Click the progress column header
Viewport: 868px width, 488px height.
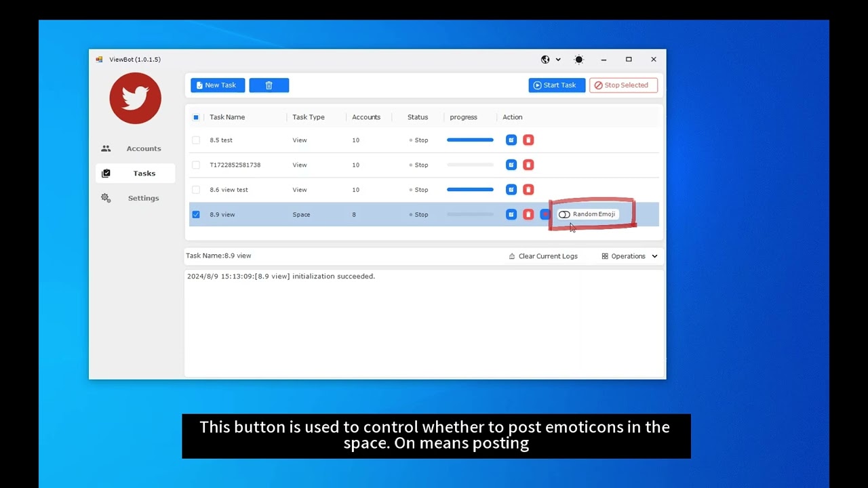click(463, 117)
